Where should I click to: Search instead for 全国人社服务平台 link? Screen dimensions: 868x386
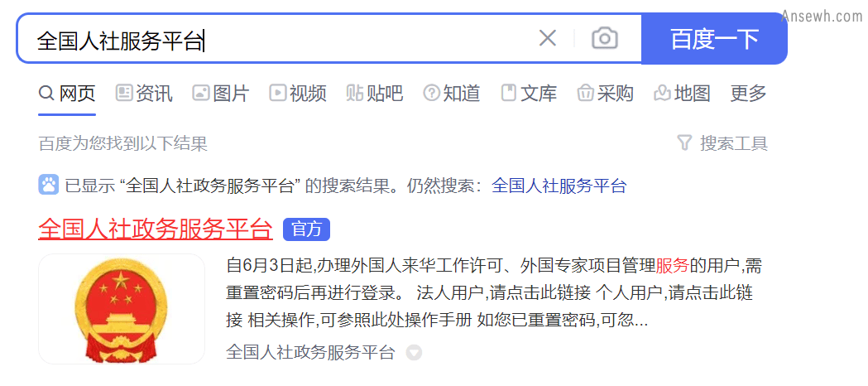[x=559, y=186]
